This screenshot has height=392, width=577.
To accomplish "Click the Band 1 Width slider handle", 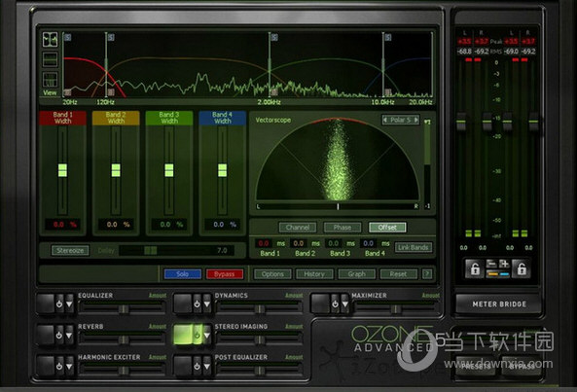I will [62, 170].
